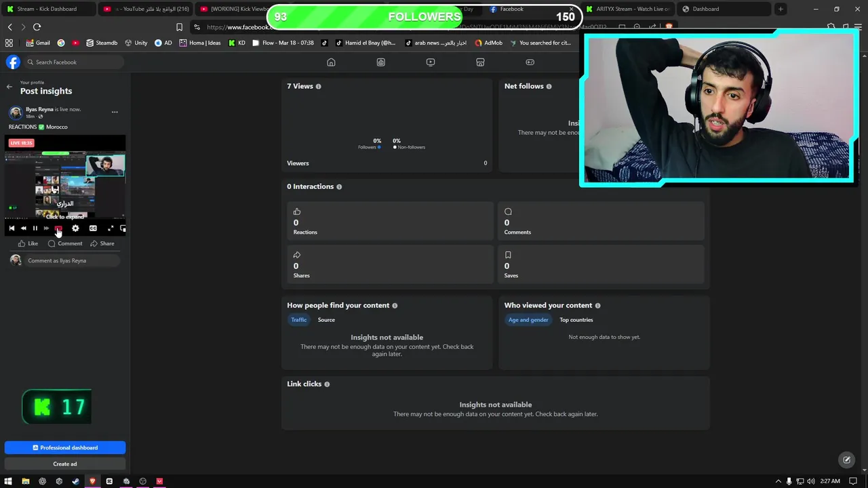868x488 pixels.
Task: Open the notifications center in system tray
Action: [x=853, y=481]
